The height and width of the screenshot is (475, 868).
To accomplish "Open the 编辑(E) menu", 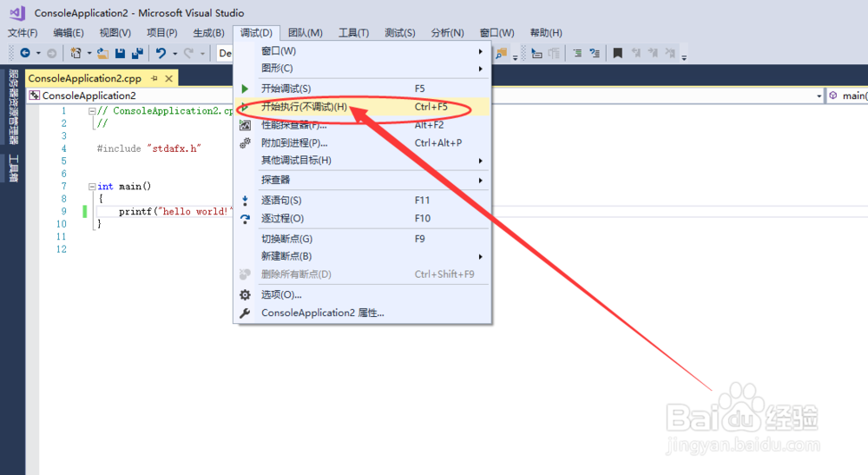I will tap(68, 33).
